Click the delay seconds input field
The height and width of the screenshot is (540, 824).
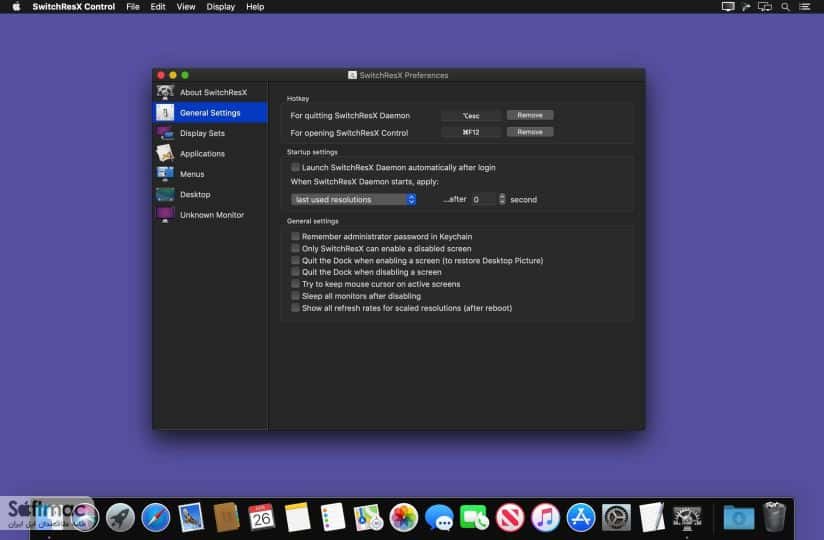tap(483, 200)
